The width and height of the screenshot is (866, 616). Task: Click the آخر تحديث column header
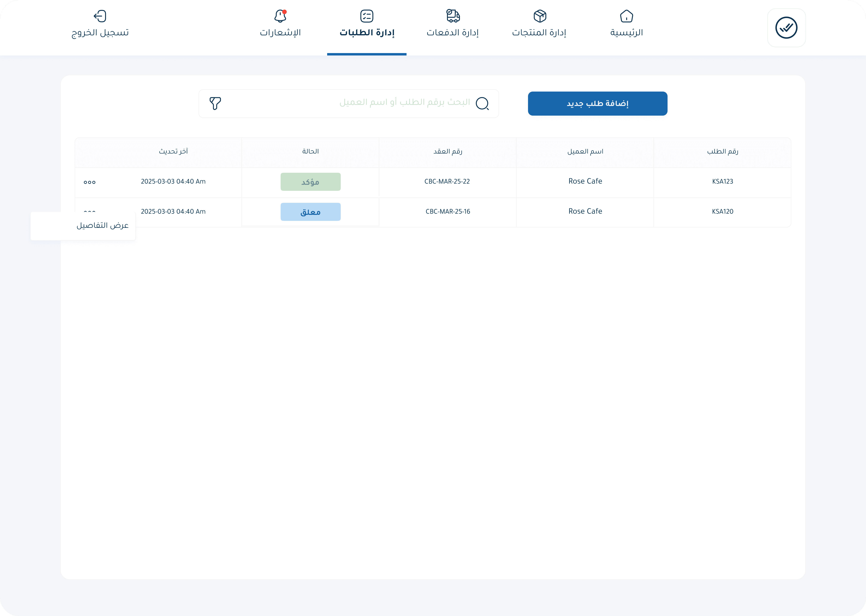[173, 151]
